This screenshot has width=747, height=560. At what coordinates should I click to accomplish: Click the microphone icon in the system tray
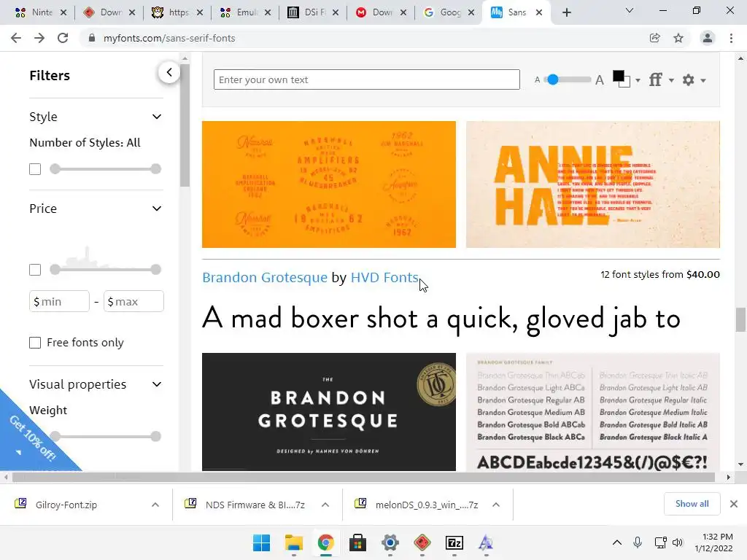pos(638,542)
